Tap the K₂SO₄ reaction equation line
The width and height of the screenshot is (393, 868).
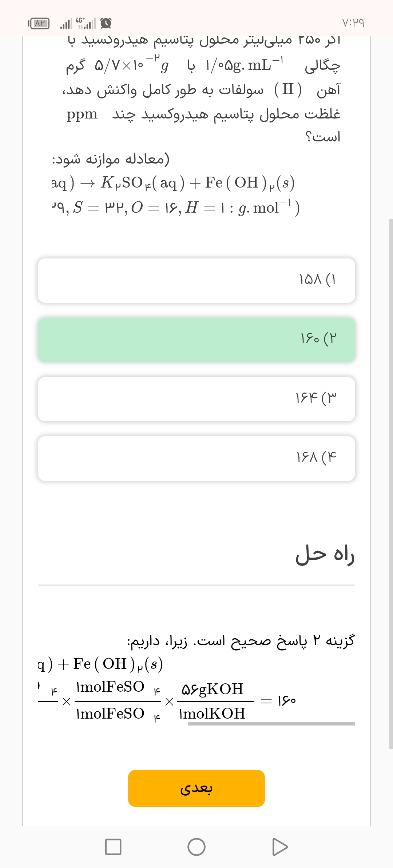(x=173, y=183)
